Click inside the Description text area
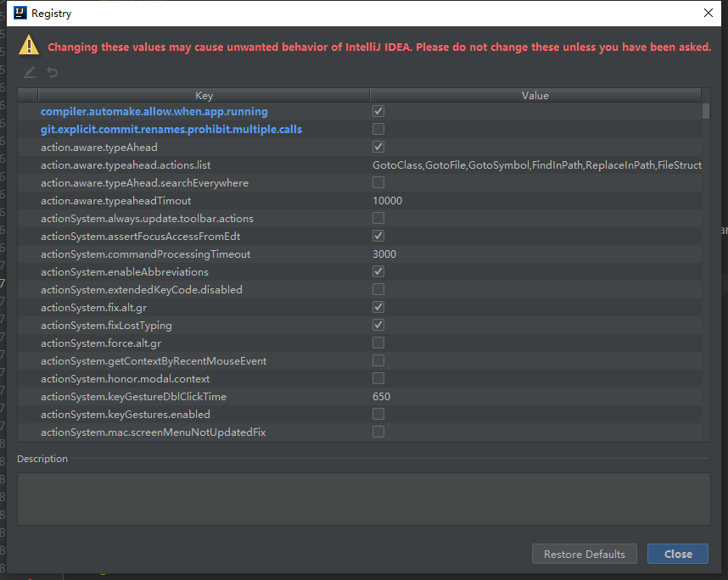 pos(363,498)
